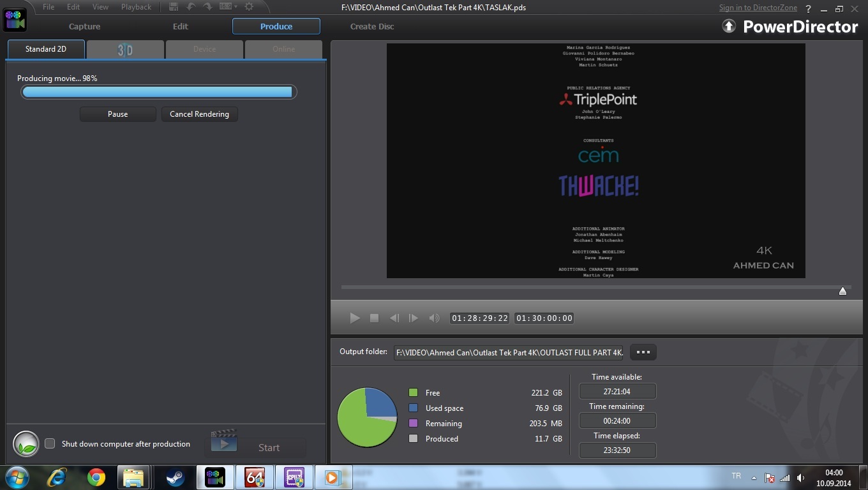The width and height of the screenshot is (868, 490).
Task: Select the Online output tab
Action: pyautogui.click(x=283, y=50)
